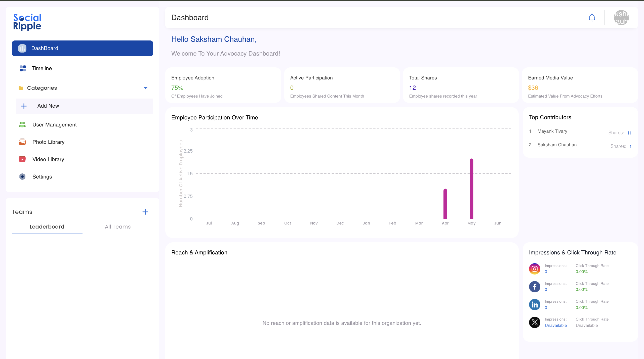Select contributor Mayank Tivary

(x=552, y=131)
